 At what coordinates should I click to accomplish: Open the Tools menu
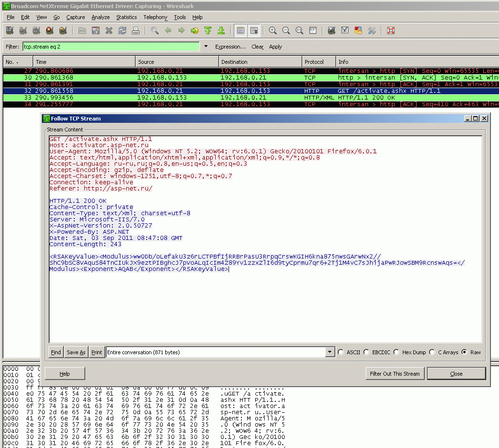point(180,17)
